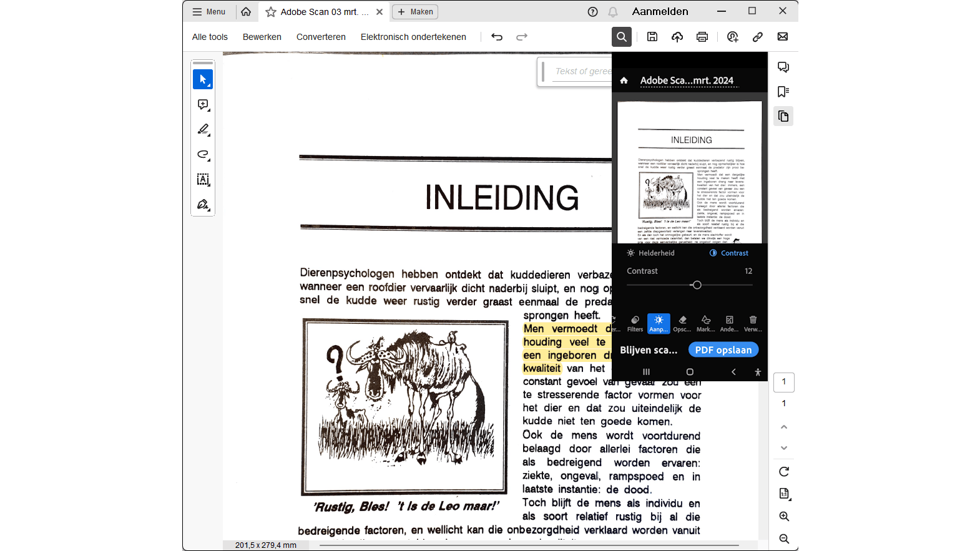Select the freehand draw loop tool
980x551 pixels.
click(x=203, y=155)
